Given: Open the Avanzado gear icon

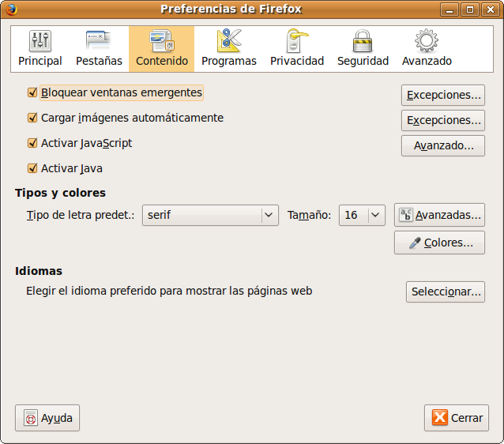Looking at the screenshot, I should pos(427,41).
